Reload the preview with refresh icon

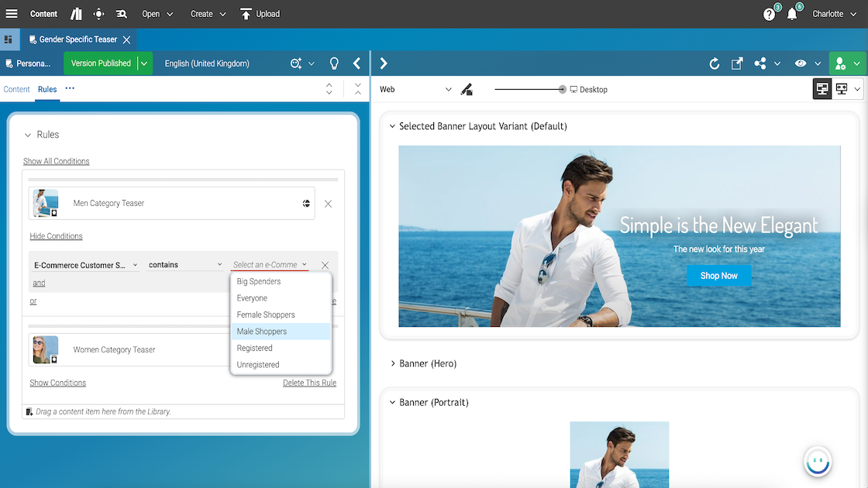715,64
